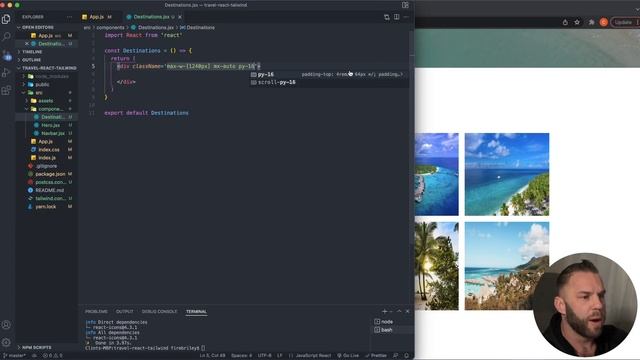This screenshot has height=360, width=640.
Task: Create a new terminal with plus icon
Action: point(384,311)
